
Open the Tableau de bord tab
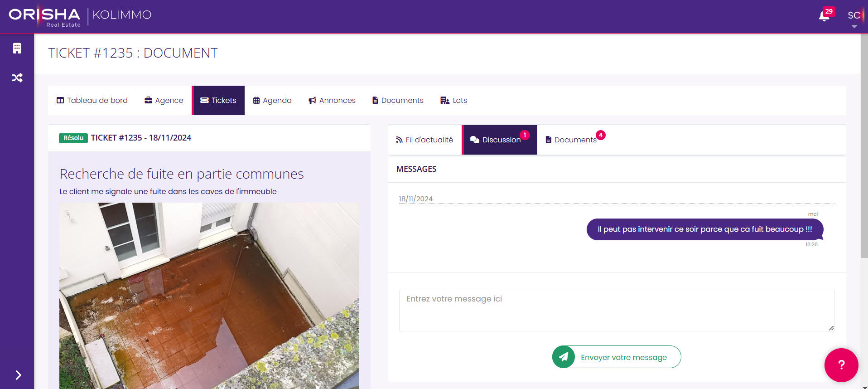coord(92,100)
